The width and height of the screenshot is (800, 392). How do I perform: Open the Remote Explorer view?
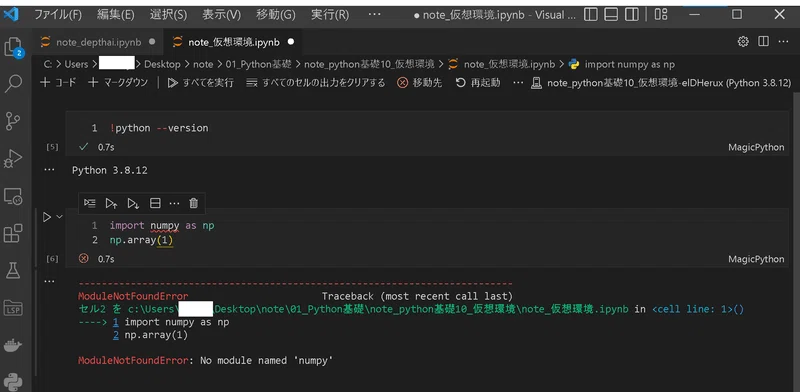click(x=13, y=196)
